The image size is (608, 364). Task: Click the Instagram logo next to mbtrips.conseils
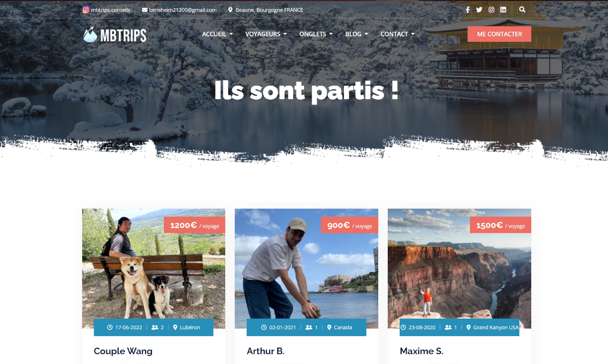point(86,9)
